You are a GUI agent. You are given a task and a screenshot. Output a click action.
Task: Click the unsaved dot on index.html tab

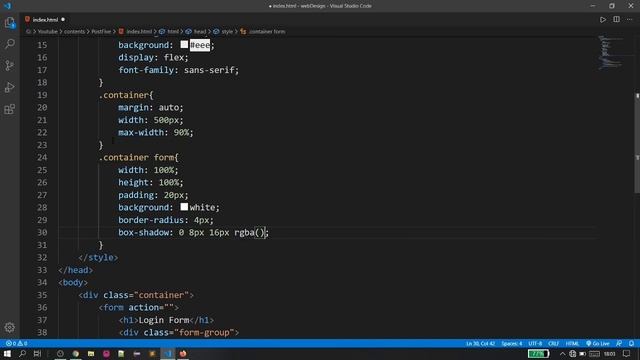[x=63, y=19]
